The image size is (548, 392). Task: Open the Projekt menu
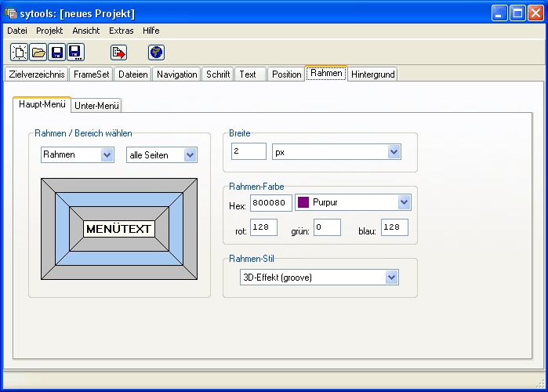pyautogui.click(x=49, y=31)
